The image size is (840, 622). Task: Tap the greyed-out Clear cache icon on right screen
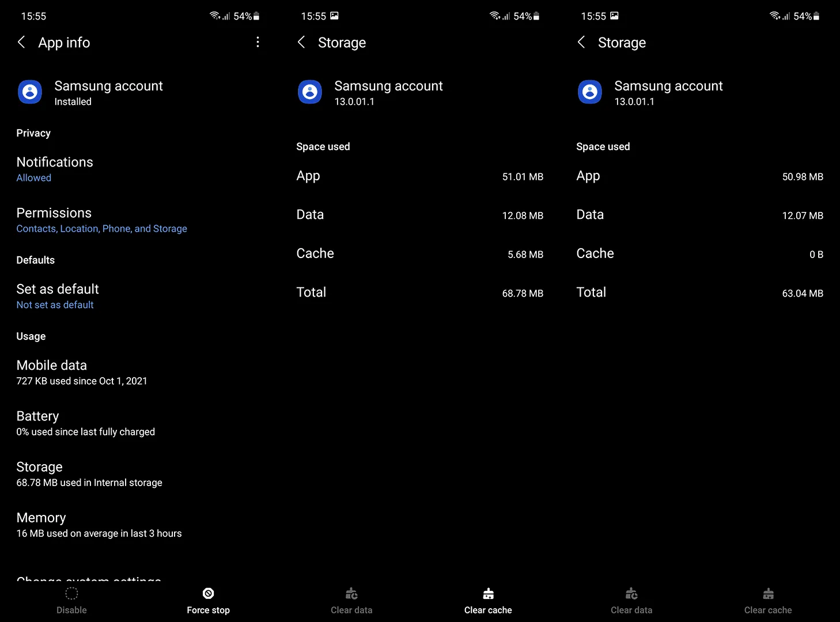point(768,593)
